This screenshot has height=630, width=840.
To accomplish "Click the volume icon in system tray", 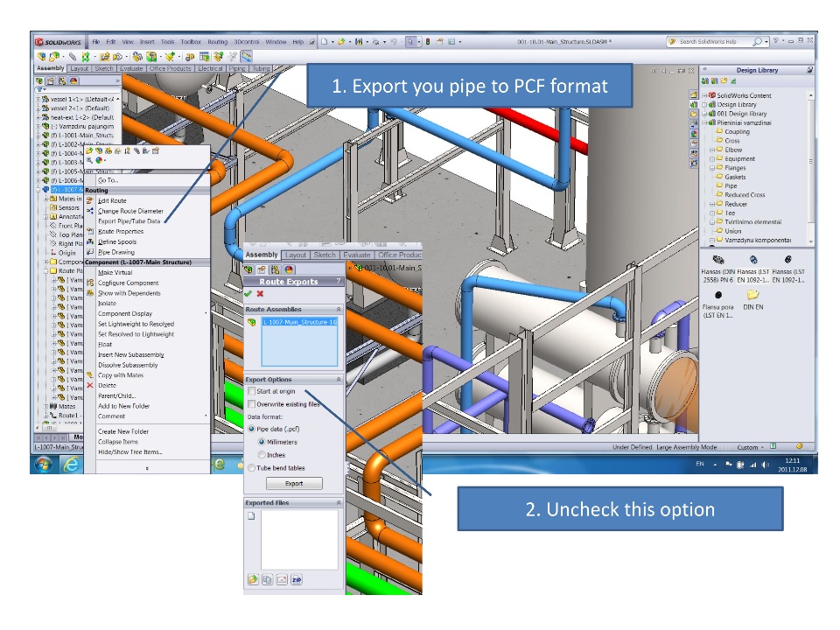I will pyautogui.click(x=765, y=465).
